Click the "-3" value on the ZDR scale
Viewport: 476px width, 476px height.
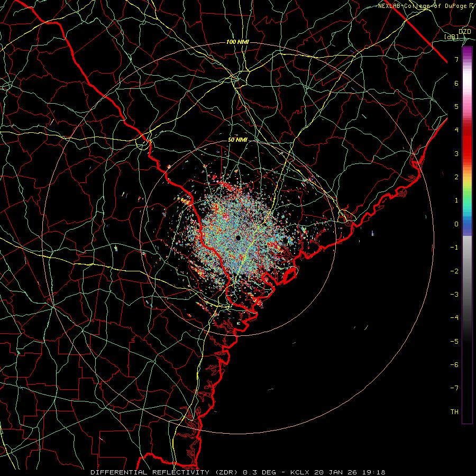[454, 295]
